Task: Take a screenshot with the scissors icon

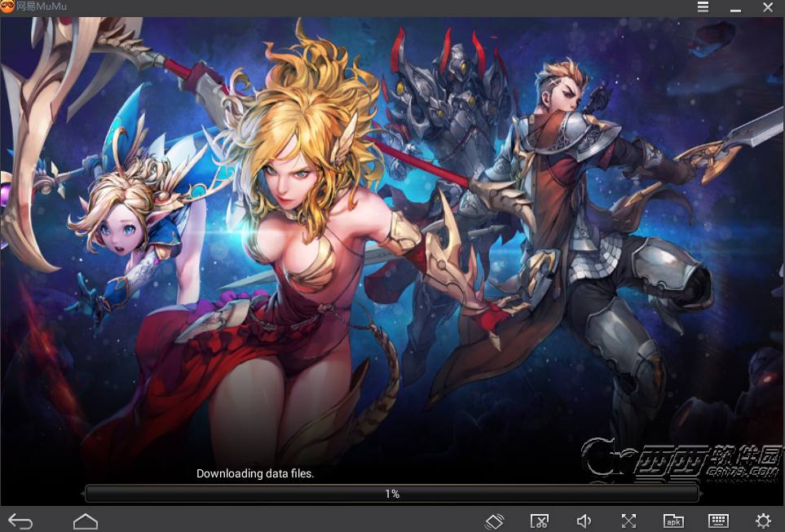Action: (x=539, y=521)
